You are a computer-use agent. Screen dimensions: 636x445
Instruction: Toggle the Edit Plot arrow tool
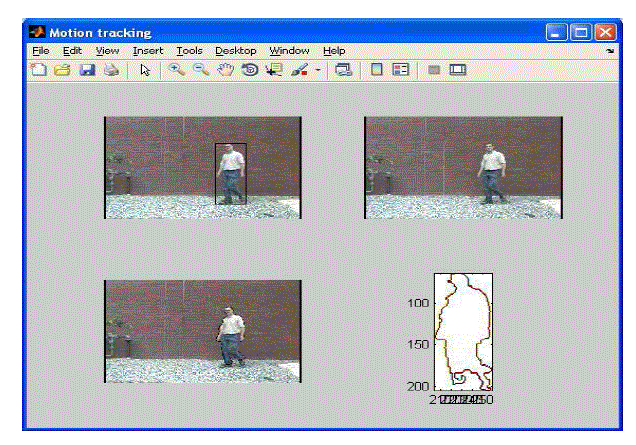tap(144, 70)
